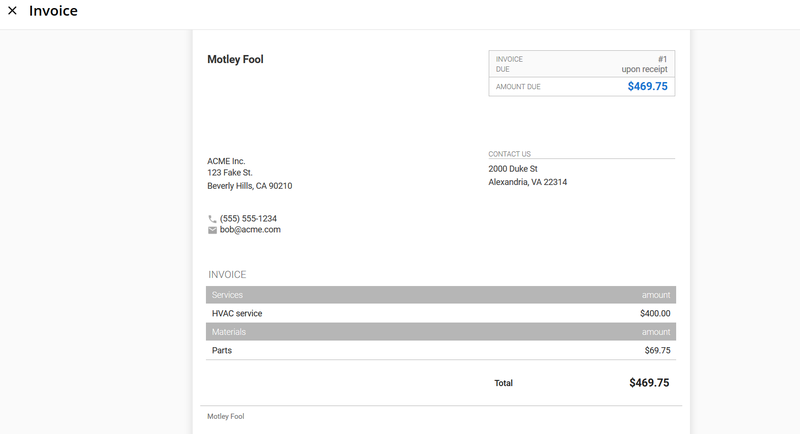Click the 123 Fake St. address line
Viewport: 800px width, 434px height.
[230, 173]
